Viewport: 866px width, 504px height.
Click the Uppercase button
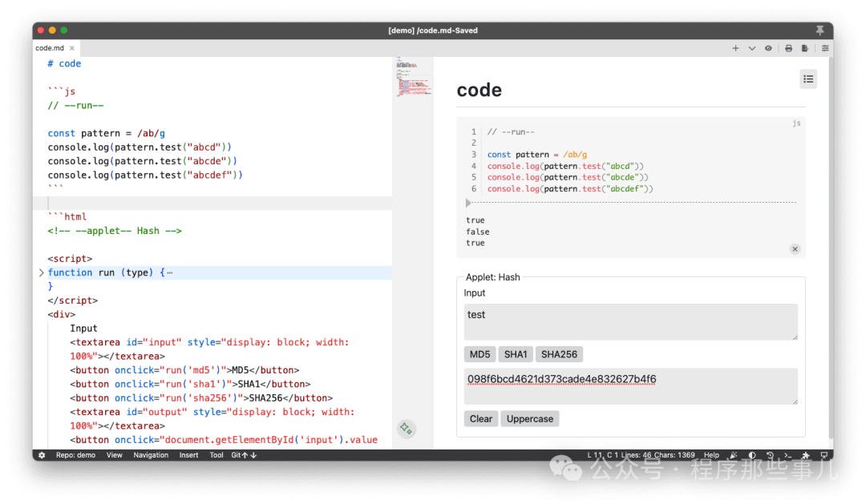point(530,419)
